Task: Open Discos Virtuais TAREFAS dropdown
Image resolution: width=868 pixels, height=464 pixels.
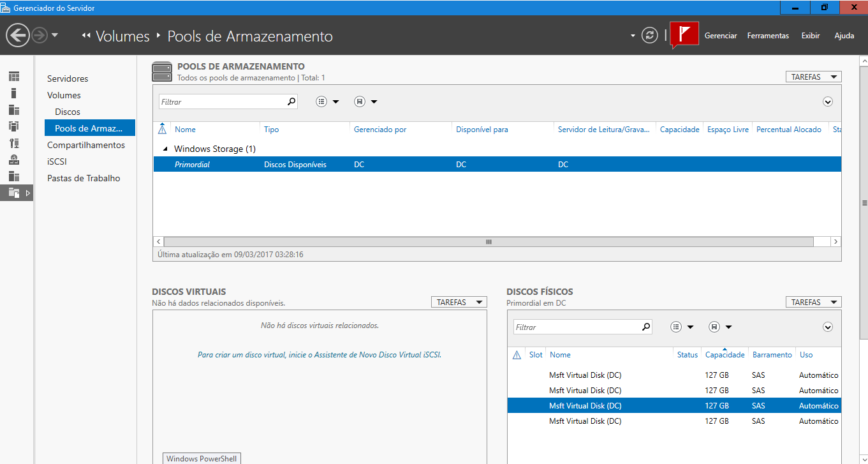Action: click(459, 303)
